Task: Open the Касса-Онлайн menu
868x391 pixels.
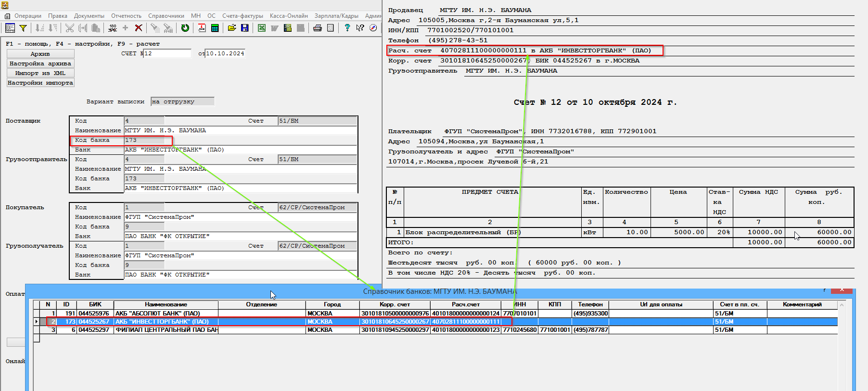Action: pos(289,16)
